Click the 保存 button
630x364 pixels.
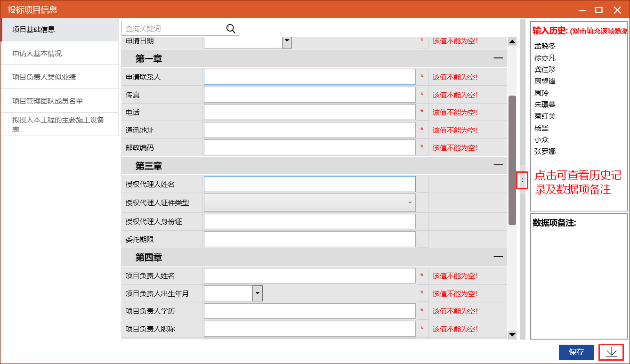pyautogui.click(x=576, y=352)
